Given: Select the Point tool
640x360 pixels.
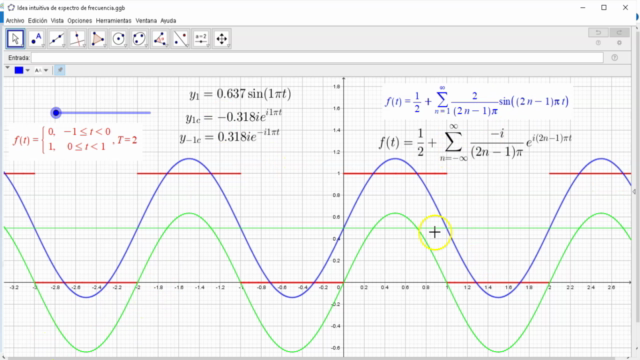Looking at the screenshot, I should [x=36, y=39].
